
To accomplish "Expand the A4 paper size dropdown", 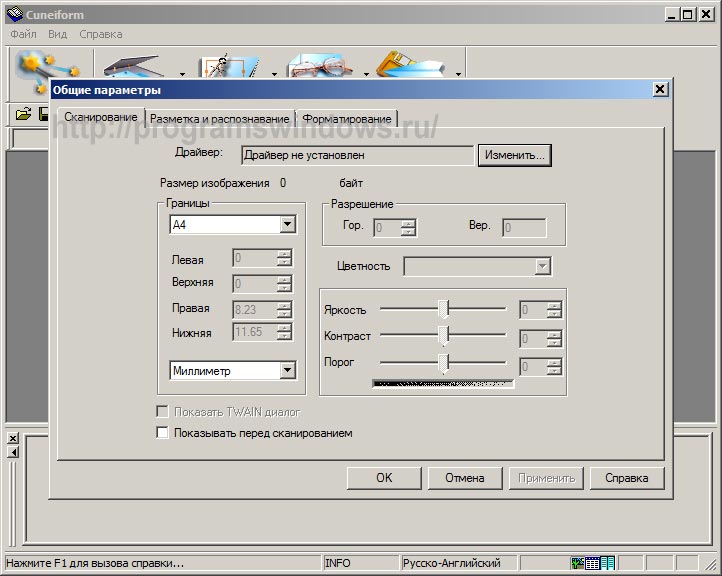I will (288, 225).
